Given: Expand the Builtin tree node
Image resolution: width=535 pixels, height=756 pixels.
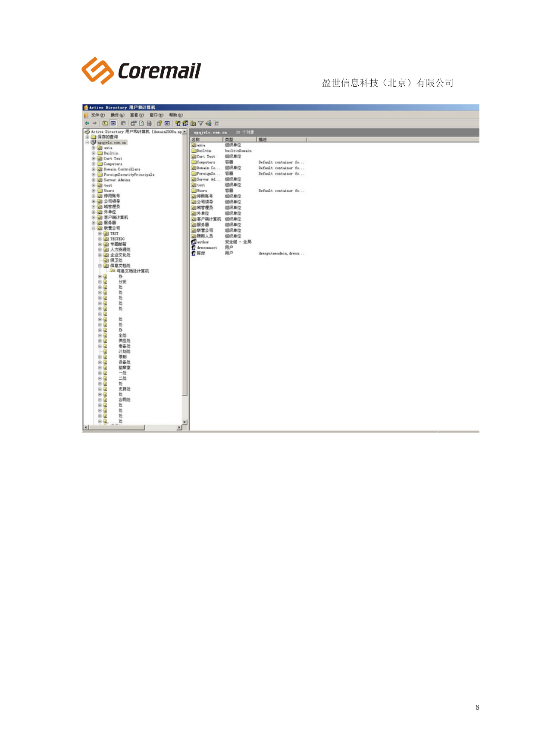Looking at the screenshot, I should (x=94, y=153).
